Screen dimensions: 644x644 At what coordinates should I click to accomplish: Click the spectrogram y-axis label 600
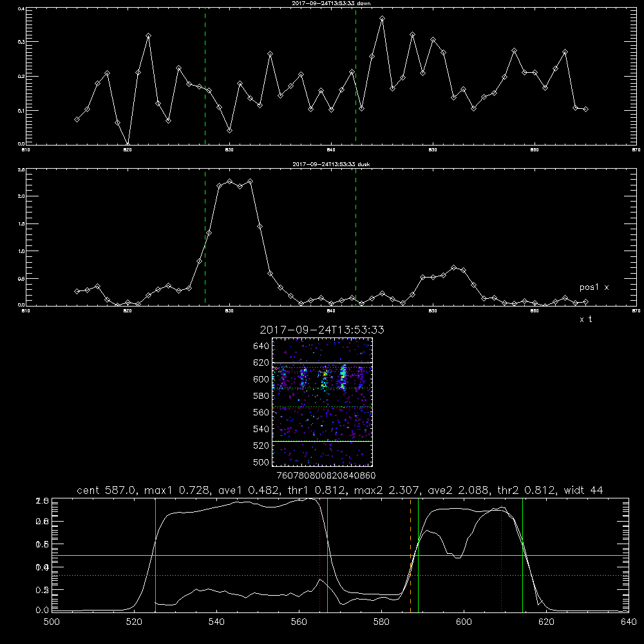[x=261, y=379]
